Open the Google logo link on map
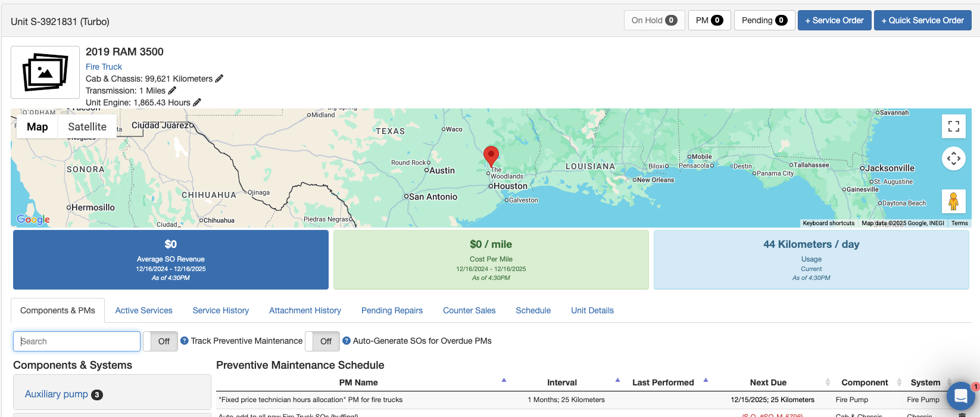980x417 pixels. pos(33,219)
